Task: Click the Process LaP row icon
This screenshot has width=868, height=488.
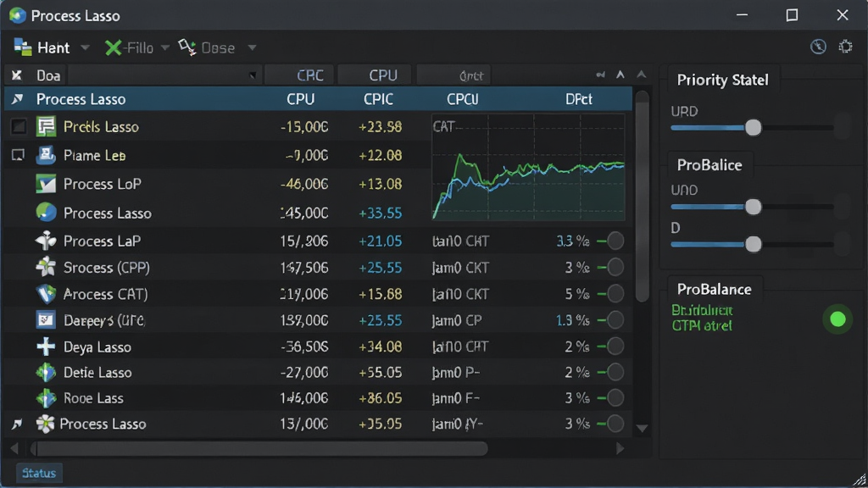Action: click(46, 241)
